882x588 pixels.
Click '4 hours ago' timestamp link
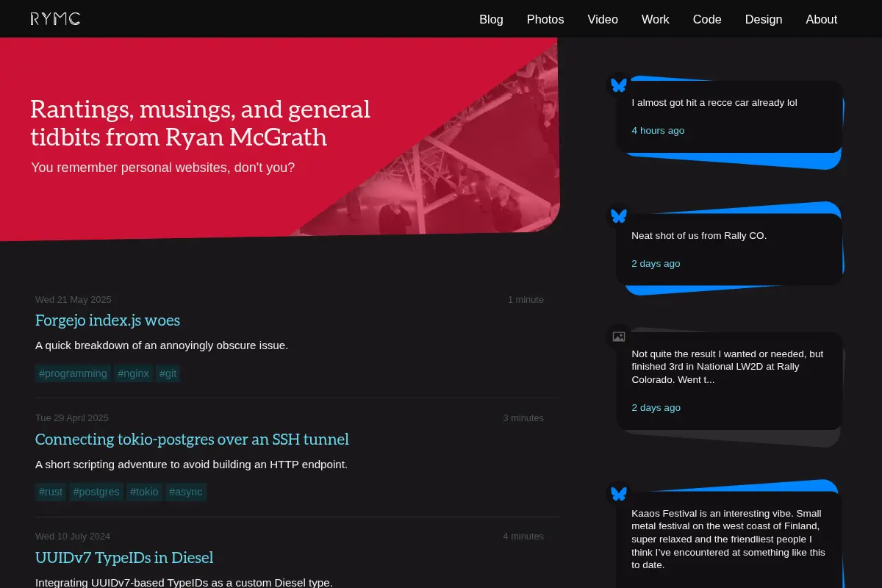pyautogui.click(x=658, y=131)
